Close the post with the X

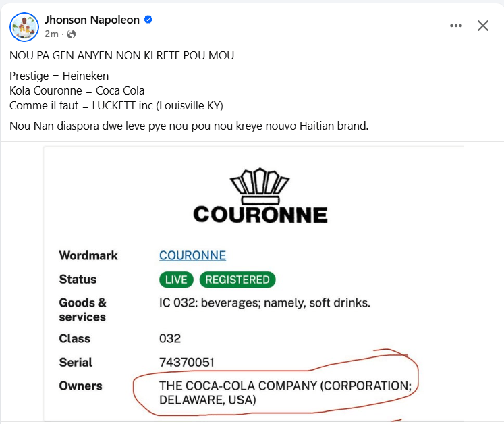pos(483,26)
